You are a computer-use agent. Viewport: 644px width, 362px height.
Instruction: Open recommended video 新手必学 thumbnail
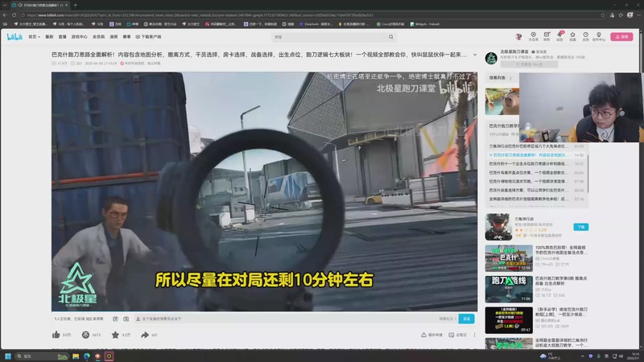(509, 319)
